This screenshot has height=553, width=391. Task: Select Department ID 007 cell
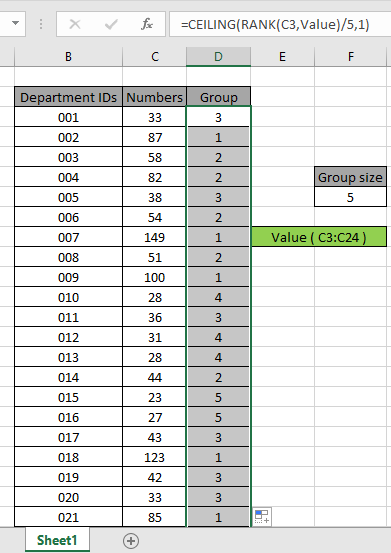click(68, 237)
